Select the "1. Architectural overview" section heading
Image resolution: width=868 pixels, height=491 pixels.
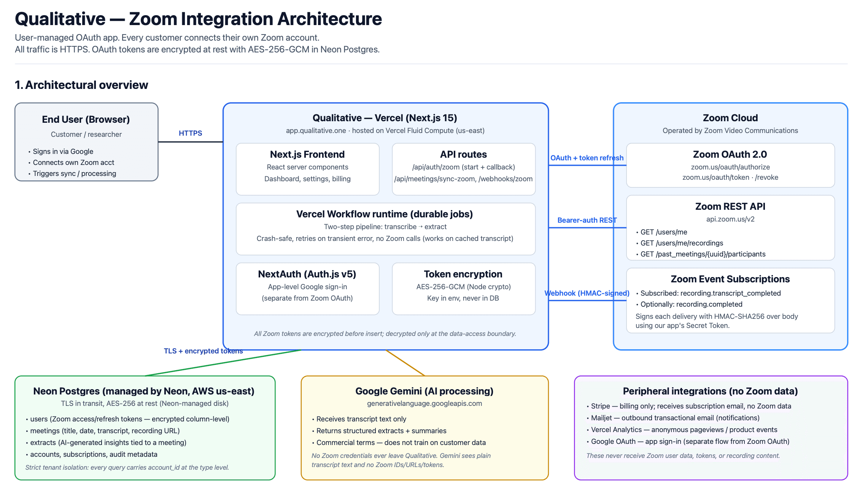point(81,85)
